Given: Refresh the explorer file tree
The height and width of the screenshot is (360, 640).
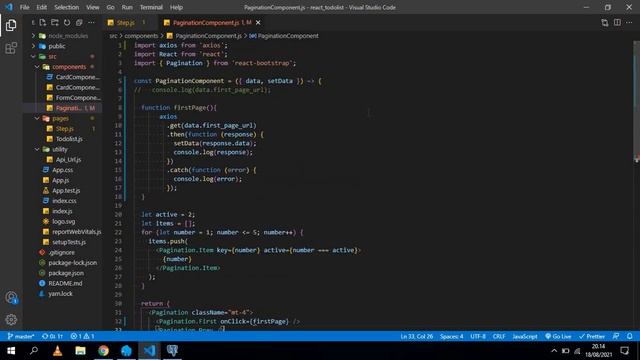Looking at the screenshot, I should (x=67, y=22).
